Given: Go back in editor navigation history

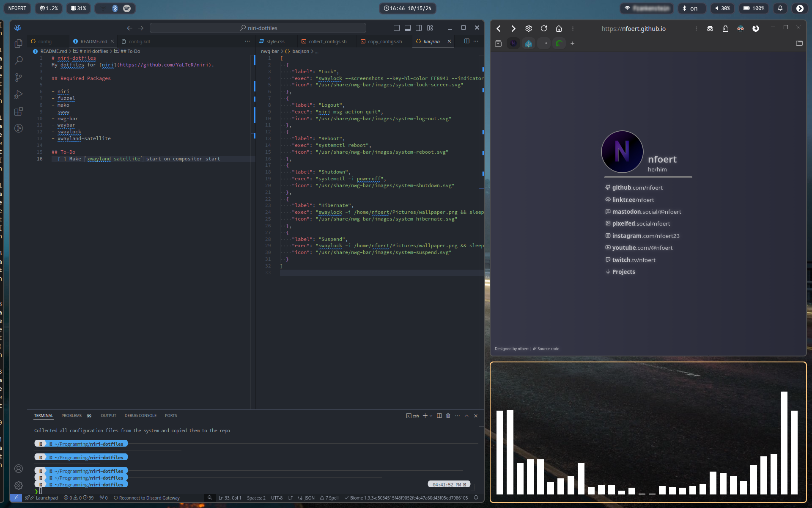Looking at the screenshot, I should point(130,28).
